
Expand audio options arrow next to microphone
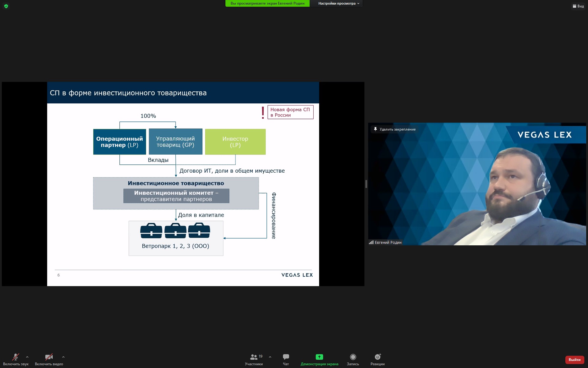[27, 357]
